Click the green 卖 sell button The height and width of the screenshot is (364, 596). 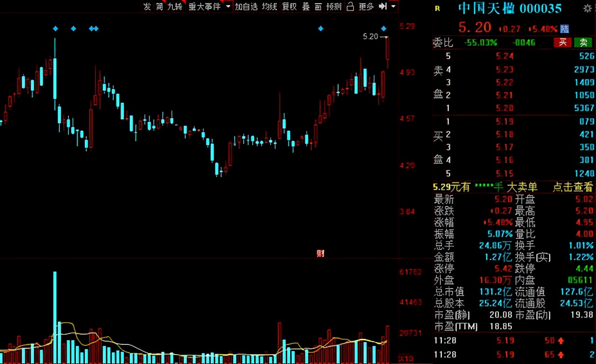[x=583, y=43]
